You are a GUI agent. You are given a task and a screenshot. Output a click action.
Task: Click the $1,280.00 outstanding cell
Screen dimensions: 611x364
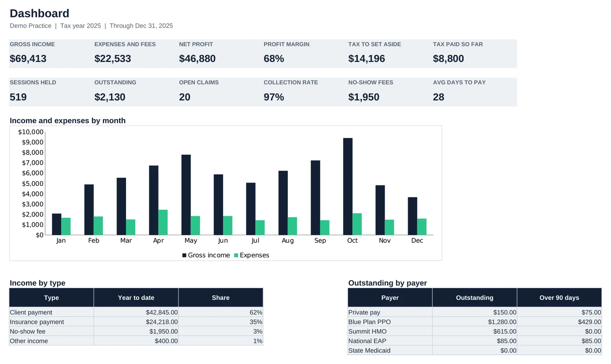(475, 322)
